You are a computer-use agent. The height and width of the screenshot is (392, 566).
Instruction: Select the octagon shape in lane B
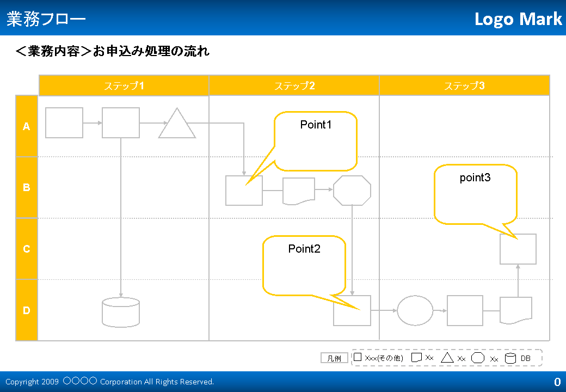352,190
